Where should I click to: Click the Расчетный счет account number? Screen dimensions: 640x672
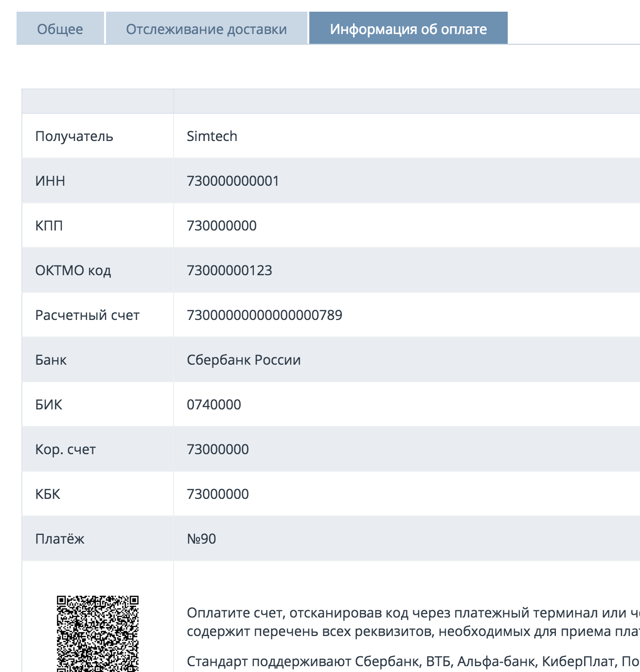click(x=265, y=315)
